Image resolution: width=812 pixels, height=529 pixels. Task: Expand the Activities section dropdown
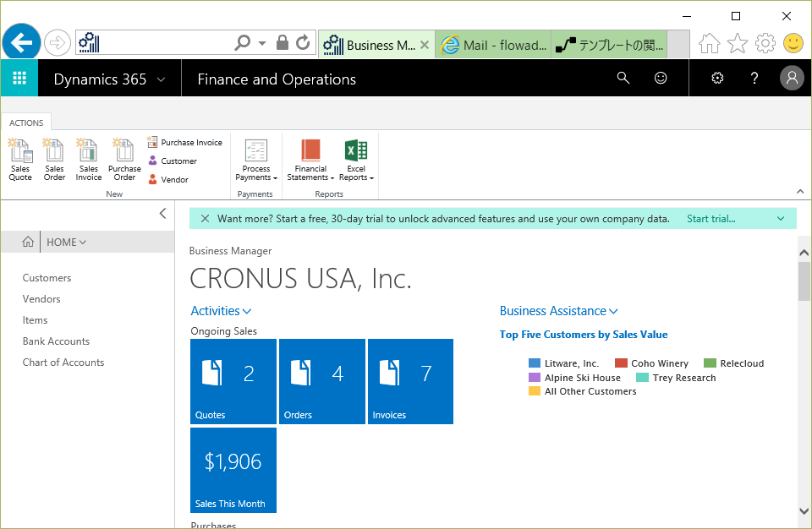click(247, 311)
